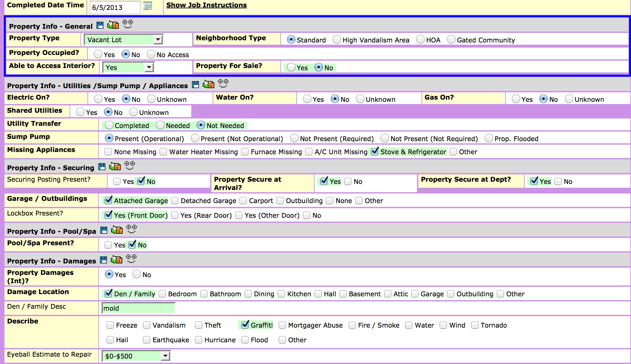Tick the Carport checkbox
Image resolution: width=631 pixels, height=364 pixels.
(243, 201)
